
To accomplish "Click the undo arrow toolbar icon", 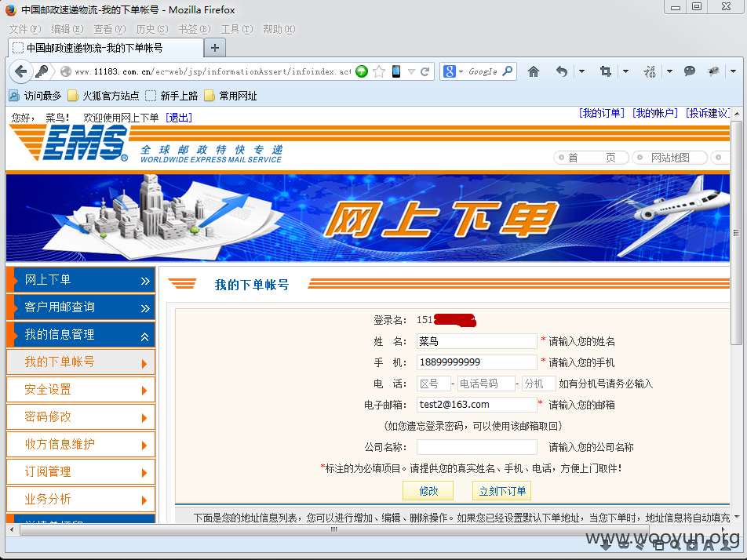I will [x=562, y=71].
